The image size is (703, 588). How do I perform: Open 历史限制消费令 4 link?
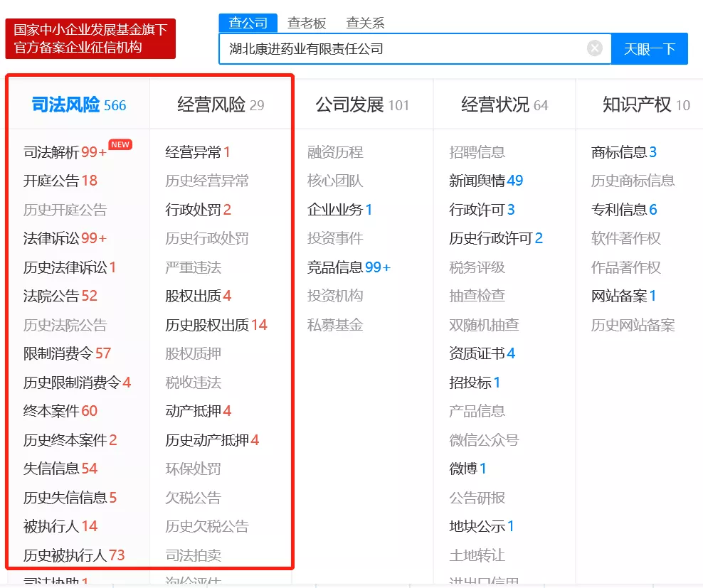(x=77, y=383)
